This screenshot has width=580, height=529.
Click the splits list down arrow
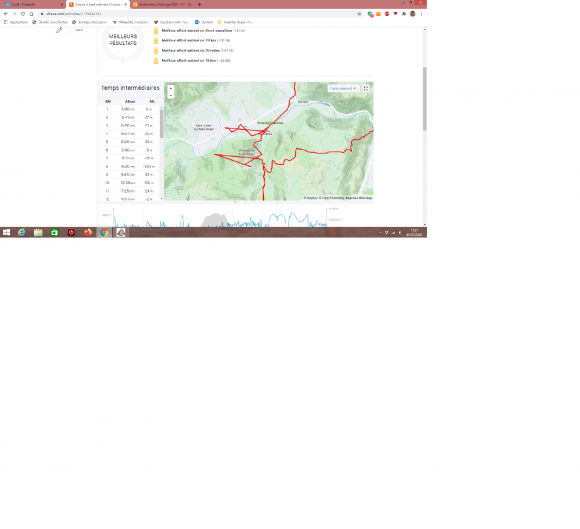[161, 199]
